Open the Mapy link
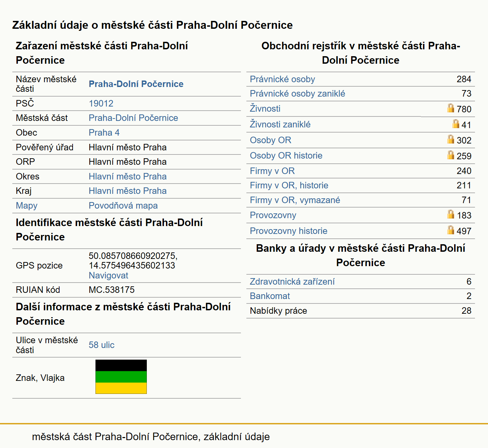This screenshot has height=448, width=488. [x=27, y=206]
